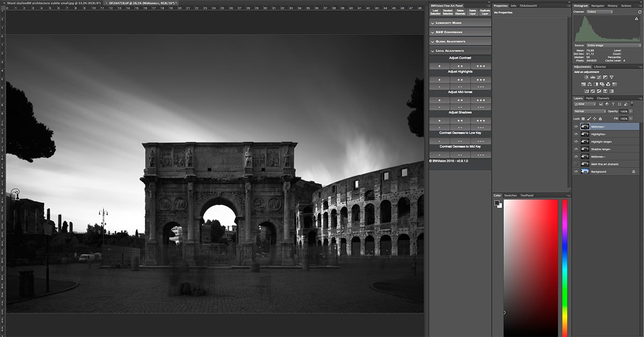Image resolution: width=644 pixels, height=337 pixels.
Task: Select the Shadow range+ layer thumbnail
Action: (585, 149)
